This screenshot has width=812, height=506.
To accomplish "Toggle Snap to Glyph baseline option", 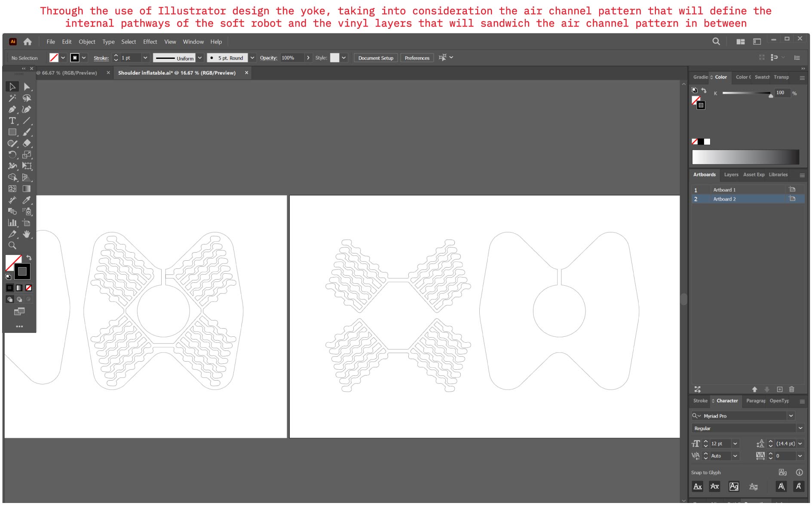I will click(698, 486).
